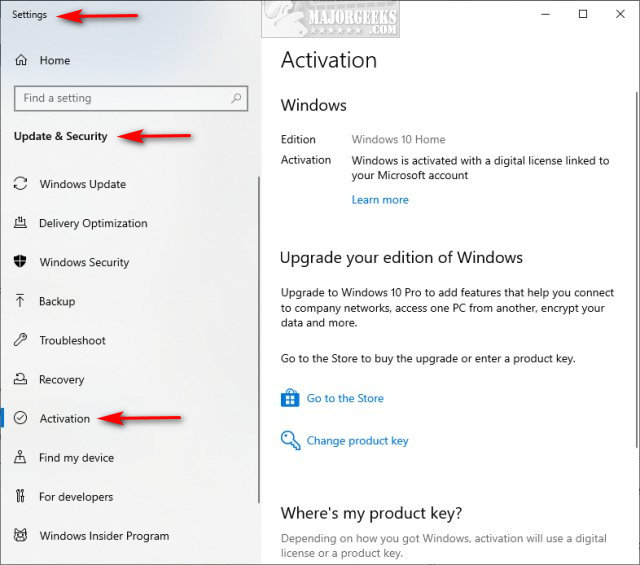This screenshot has width=640, height=565.
Task: Open the Activation settings page
Action: [x=64, y=418]
